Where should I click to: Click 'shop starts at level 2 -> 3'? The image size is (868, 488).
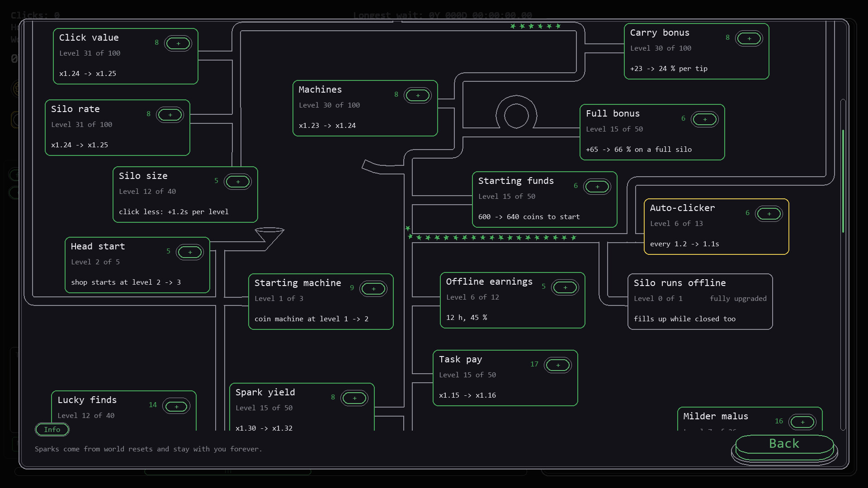tap(126, 282)
